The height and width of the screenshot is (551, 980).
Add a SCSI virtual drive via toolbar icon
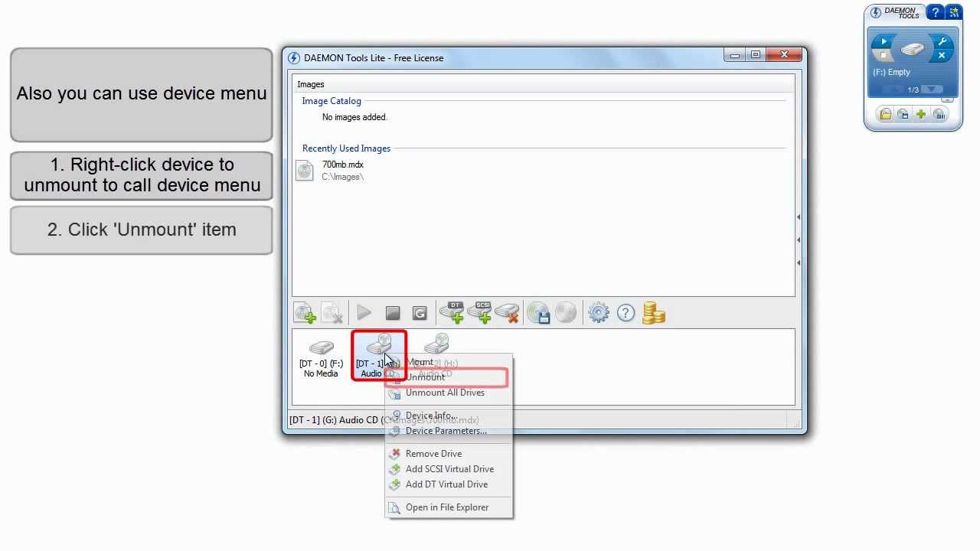480,312
